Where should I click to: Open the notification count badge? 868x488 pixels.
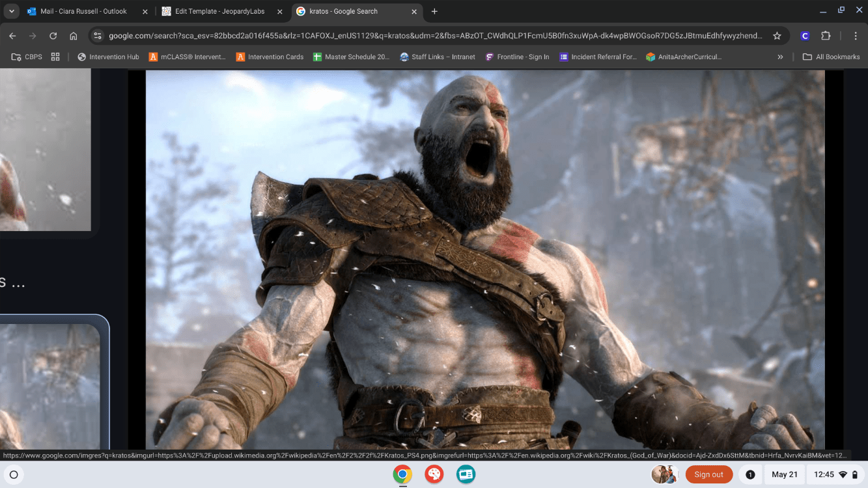(x=750, y=474)
